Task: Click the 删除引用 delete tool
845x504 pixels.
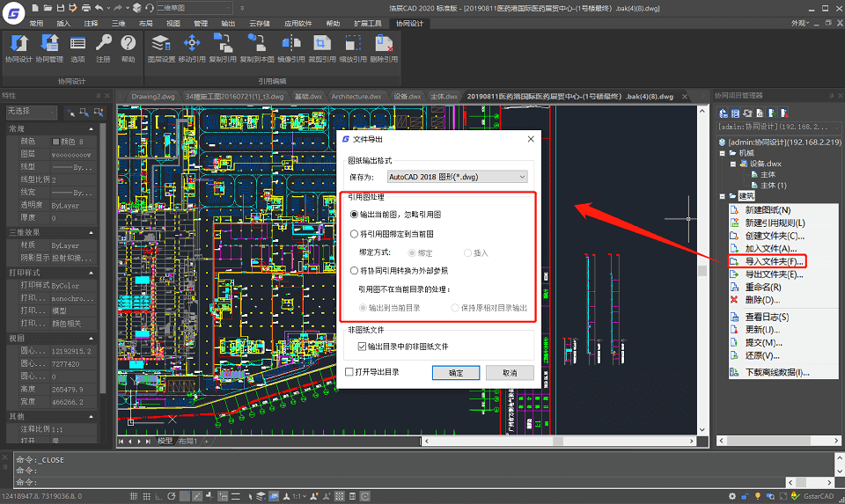Action: pyautogui.click(x=384, y=47)
